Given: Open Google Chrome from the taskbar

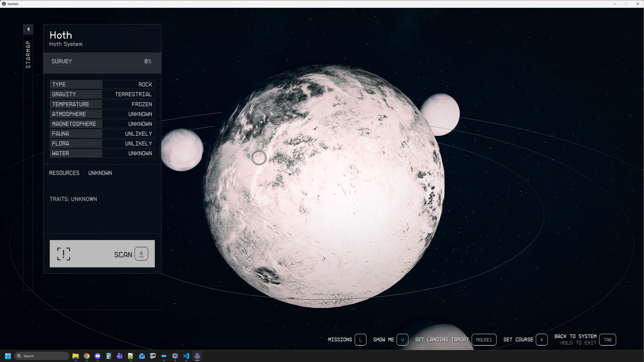Looking at the screenshot, I should (x=87, y=356).
